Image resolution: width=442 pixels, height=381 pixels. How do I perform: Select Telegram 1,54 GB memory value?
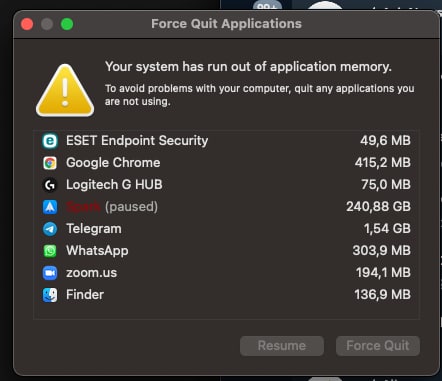387,229
